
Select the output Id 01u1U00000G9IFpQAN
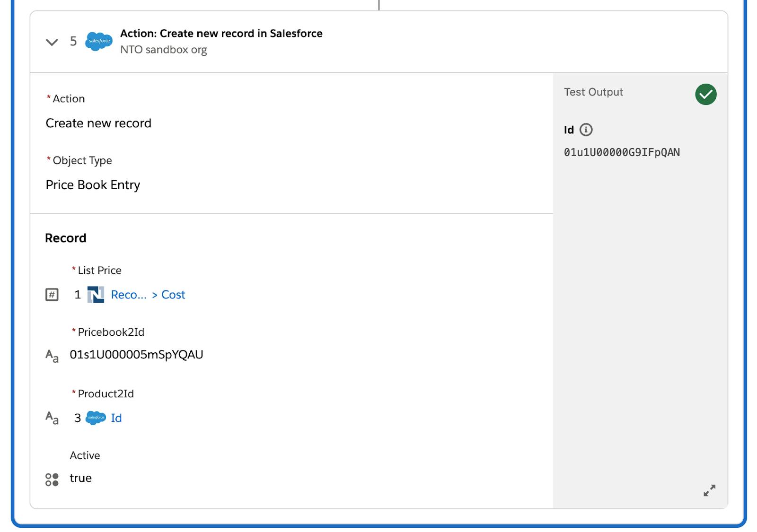click(622, 152)
